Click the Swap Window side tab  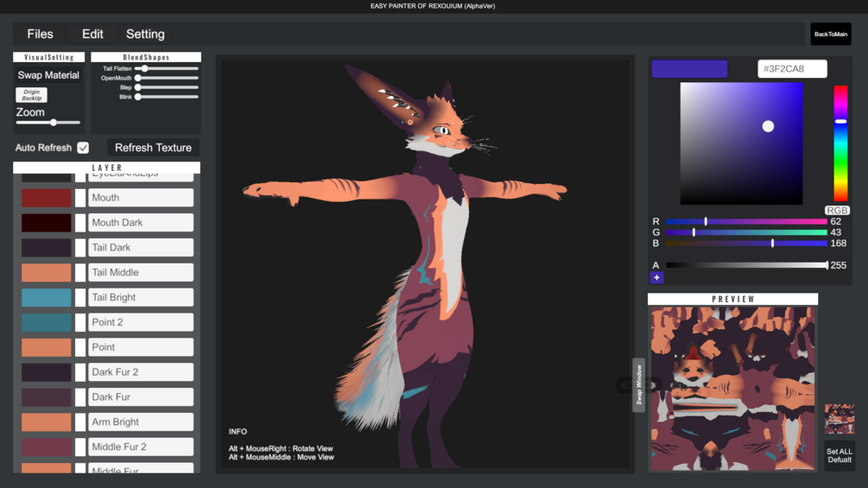[639, 384]
